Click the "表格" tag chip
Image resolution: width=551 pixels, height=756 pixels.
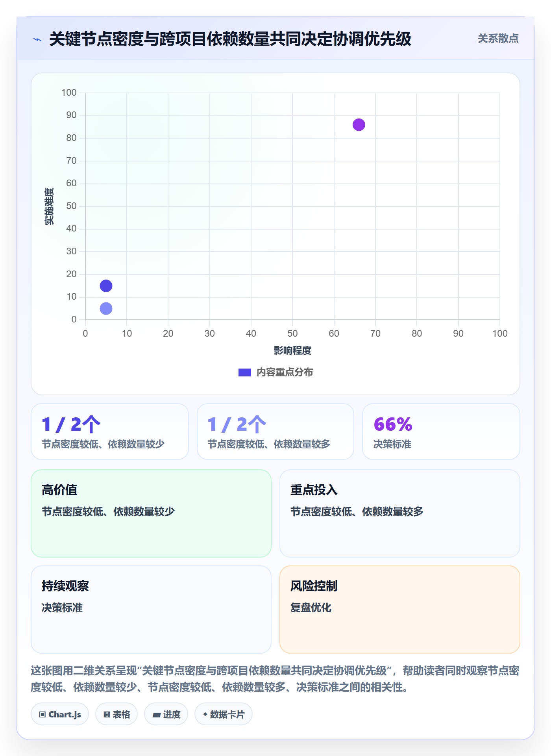point(116,714)
